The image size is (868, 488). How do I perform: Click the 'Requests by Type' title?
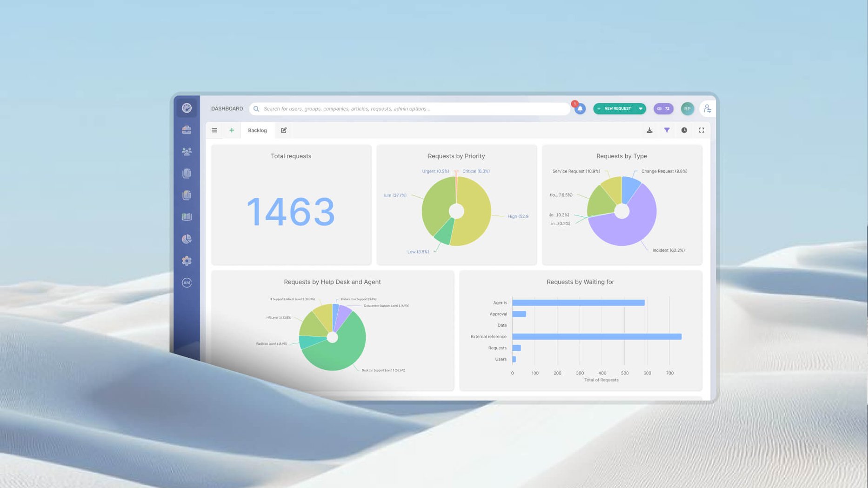click(x=621, y=156)
